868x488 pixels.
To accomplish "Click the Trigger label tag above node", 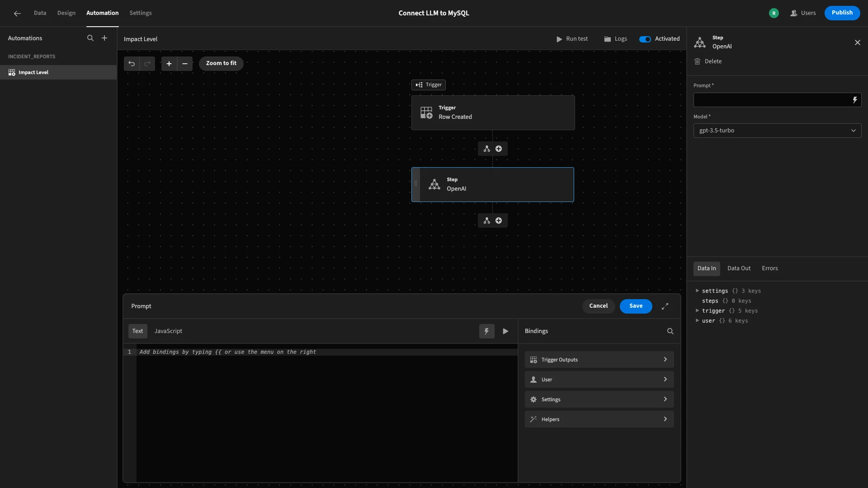I will (428, 85).
